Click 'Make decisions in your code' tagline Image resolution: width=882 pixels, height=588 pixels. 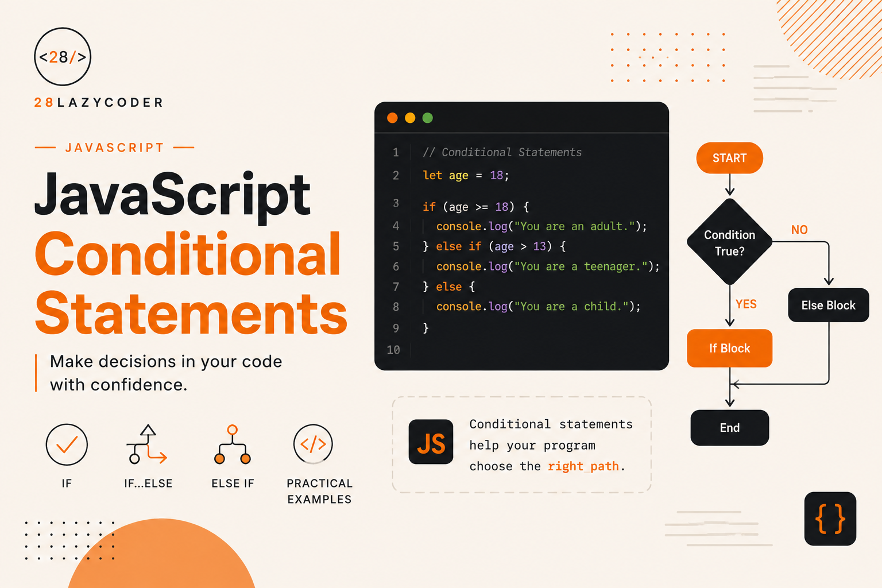pos(166,362)
